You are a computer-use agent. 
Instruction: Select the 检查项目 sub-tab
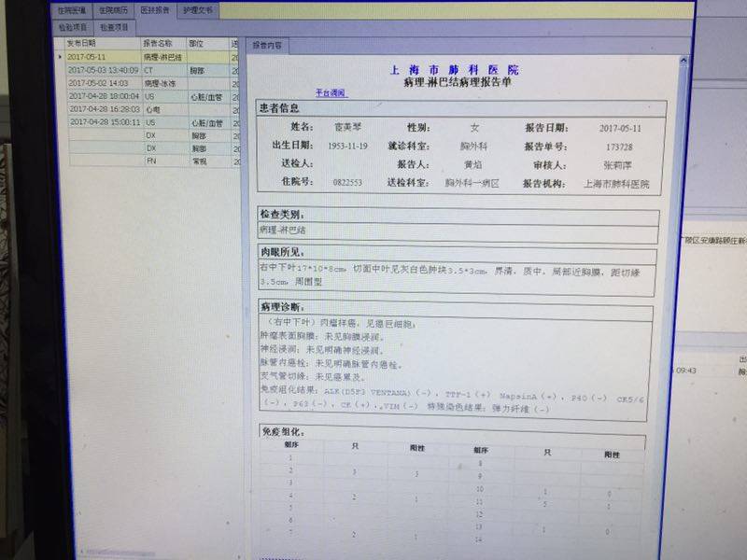coord(114,27)
